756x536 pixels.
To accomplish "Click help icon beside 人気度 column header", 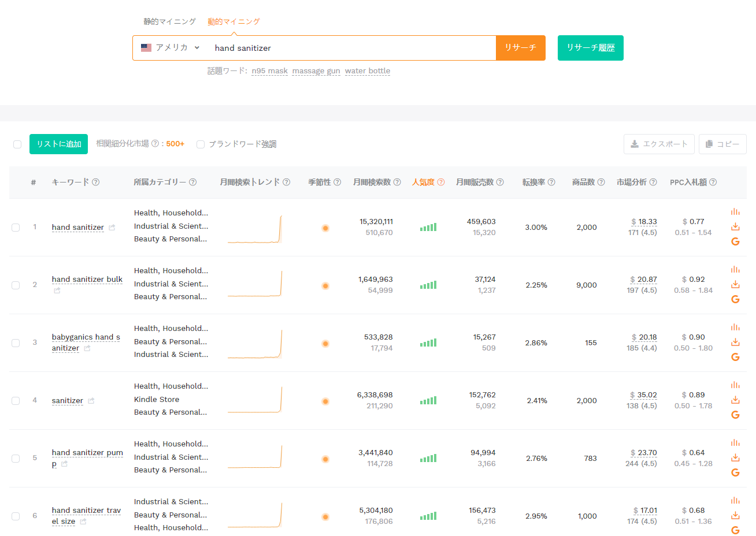I will point(441,182).
